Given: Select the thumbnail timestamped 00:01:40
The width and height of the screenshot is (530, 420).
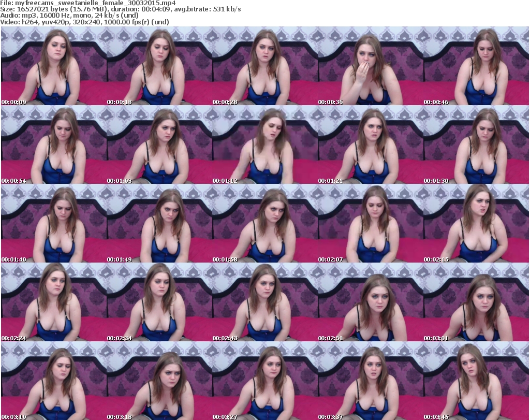Looking at the screenshot, I should point(54,223).
